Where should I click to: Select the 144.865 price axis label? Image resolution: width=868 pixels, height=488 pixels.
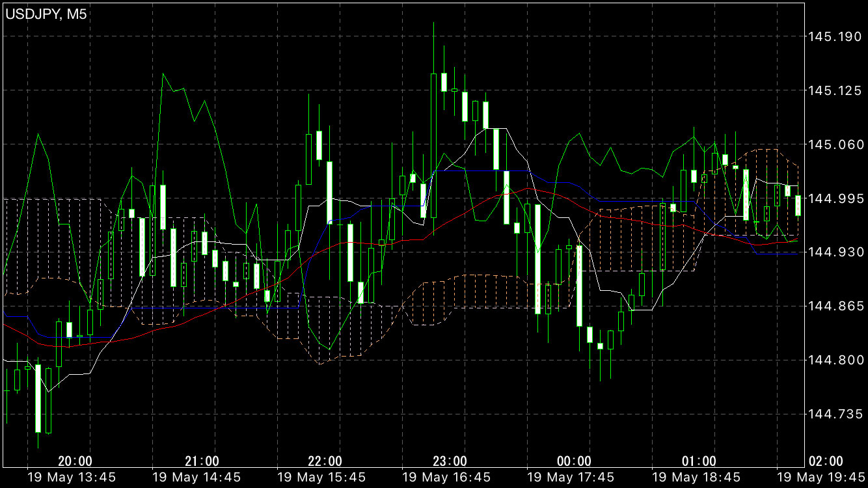(837, 306)
